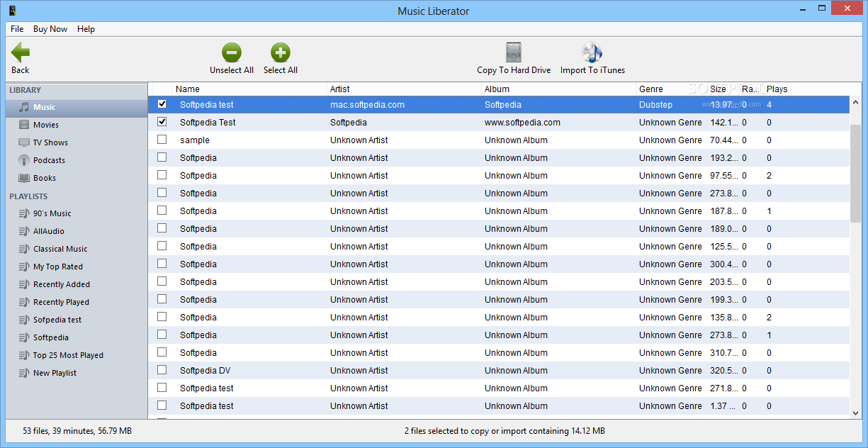Check the 97.55 size Softpedia track

(x=162, y=175)
